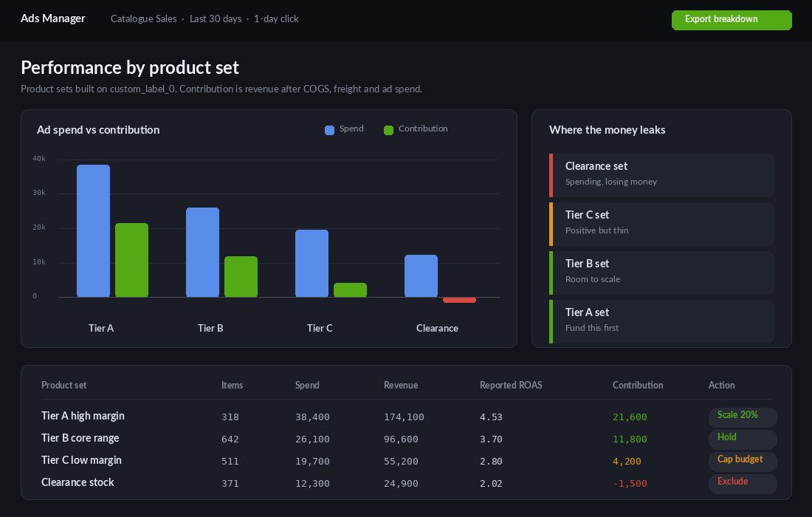The width and height of the screenshot is (812, 517).
Task: Click the 2.80 reported ROAS value
Action: click(491, 462)
